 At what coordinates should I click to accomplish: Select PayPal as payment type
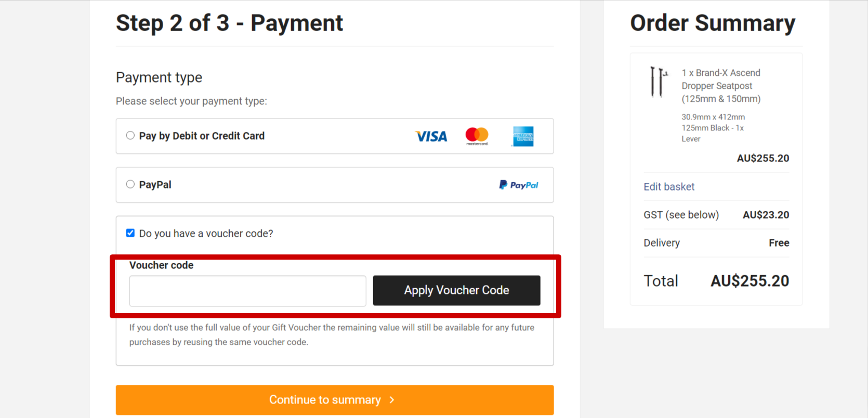point(130,184)
